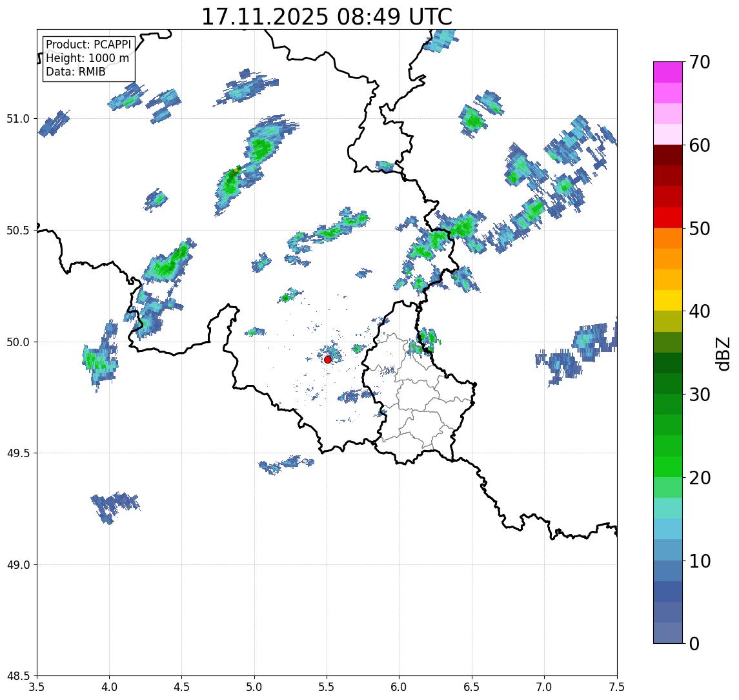
Task: Click longitude axis label 6.5
Action: [472, 687]
